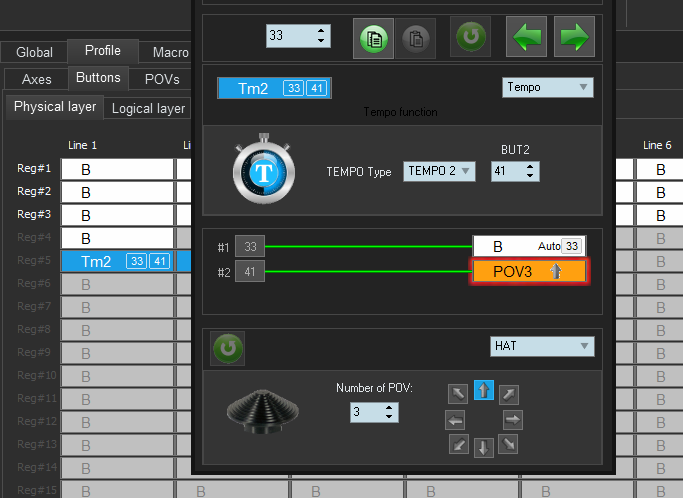Open the Axes tab
Image resolution: width=683 pixels, height=498 pixels.
(37, 79)
